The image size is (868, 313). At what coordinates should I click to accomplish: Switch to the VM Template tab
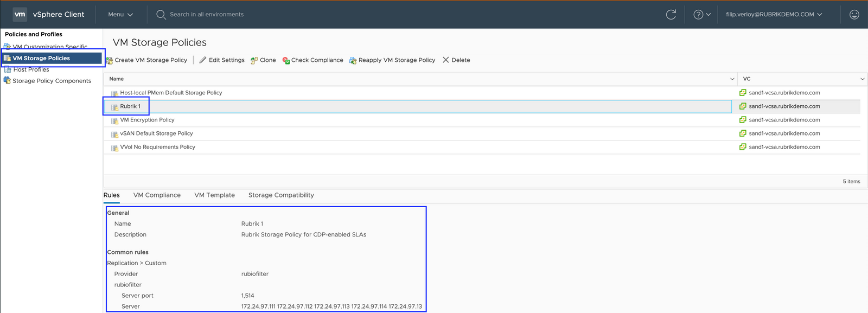215,195
